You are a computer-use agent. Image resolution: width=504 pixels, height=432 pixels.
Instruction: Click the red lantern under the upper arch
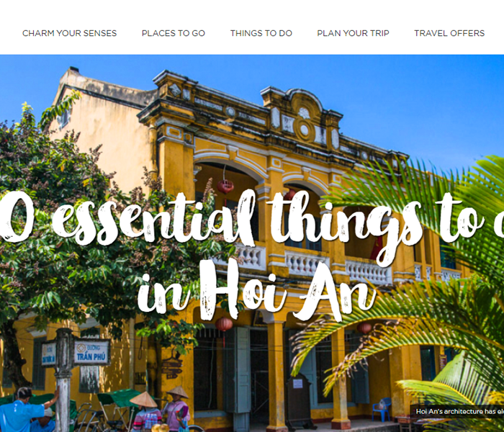225,186
